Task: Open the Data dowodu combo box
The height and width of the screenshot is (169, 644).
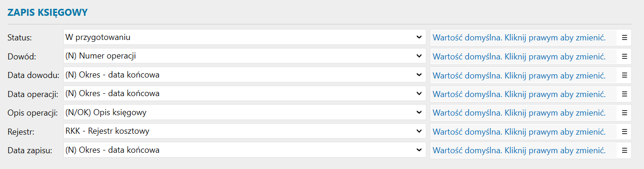Action: tap(244, 75)
